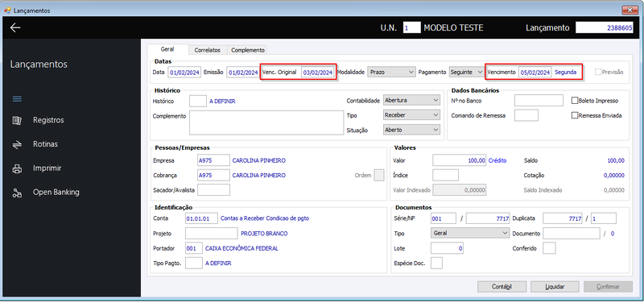Screen dimensions: 644x303
Task: Click the Contábil button
Action: (502, 287)
